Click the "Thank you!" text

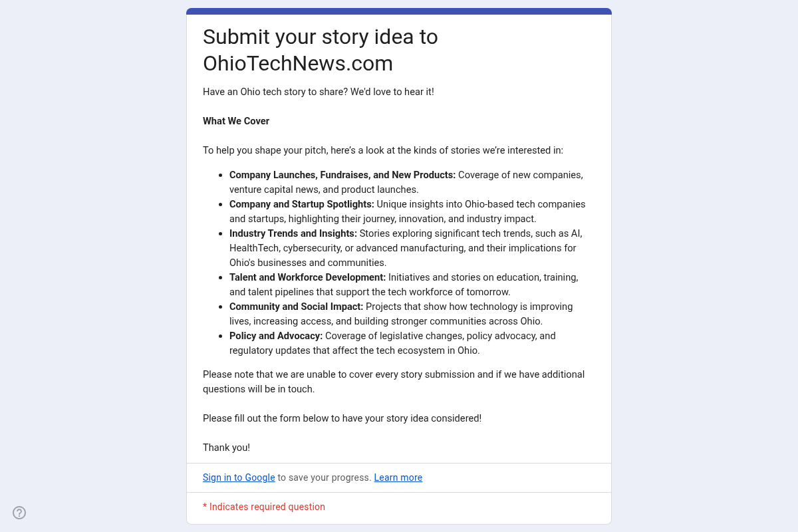[x=226, y=448]
